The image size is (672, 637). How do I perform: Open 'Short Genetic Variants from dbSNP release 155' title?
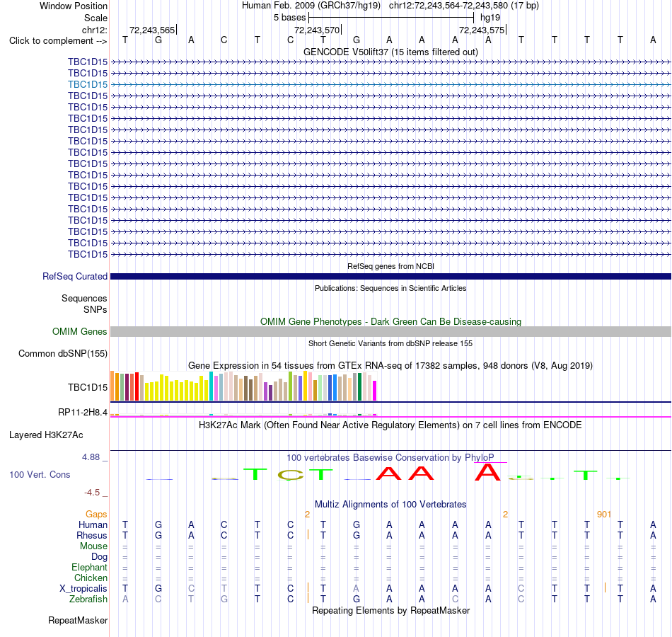click(390, 343)
